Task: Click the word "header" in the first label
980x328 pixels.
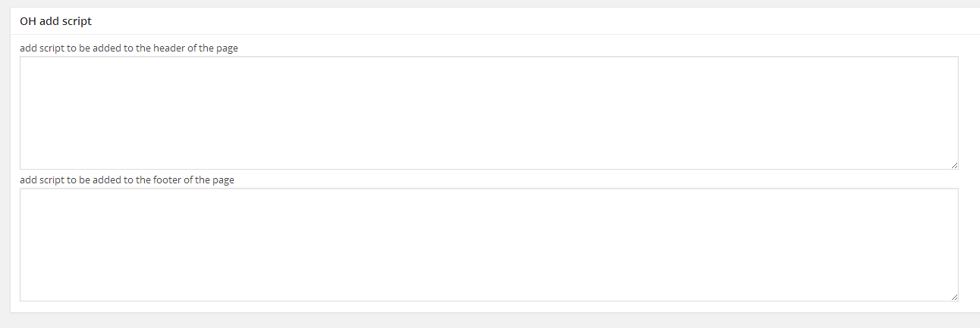Action: tap(168, 48)
